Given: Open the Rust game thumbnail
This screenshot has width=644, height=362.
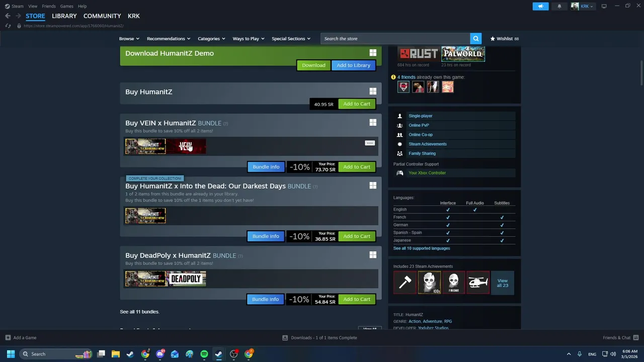Looking at the screenshot, I should (x=418, y=54).
